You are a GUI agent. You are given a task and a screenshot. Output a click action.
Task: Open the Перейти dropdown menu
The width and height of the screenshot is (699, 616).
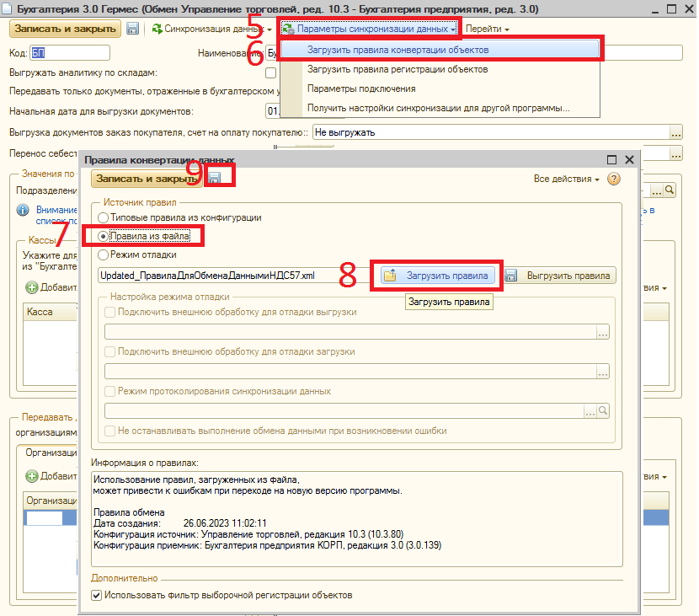click(488, 29)
